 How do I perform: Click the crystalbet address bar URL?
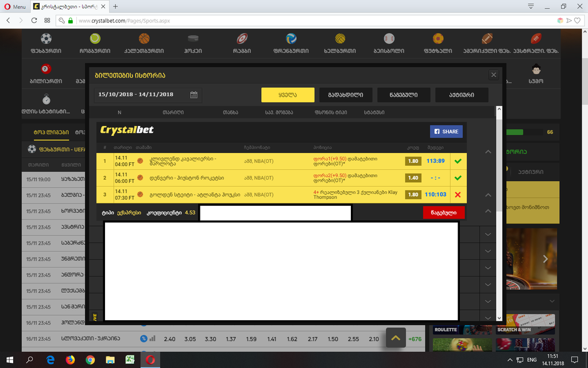pyautogui.click(x=125, y=21)
